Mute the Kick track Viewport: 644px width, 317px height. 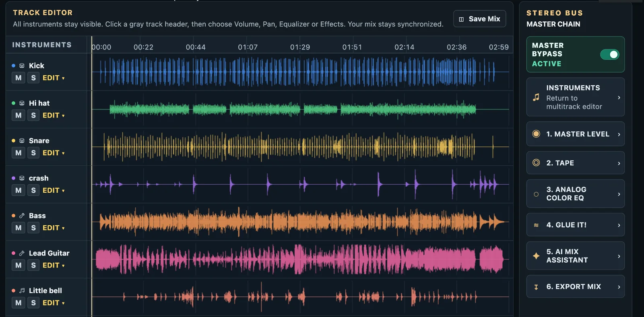18,78
